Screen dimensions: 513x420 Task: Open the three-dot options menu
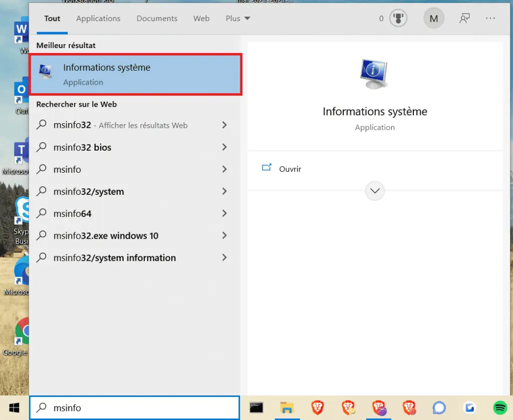pyautogui.click(x=490, y=19)
